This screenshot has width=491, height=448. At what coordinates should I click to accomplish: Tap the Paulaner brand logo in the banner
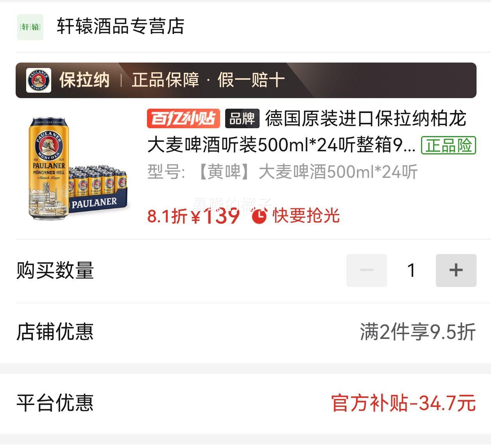pos(39,80)
